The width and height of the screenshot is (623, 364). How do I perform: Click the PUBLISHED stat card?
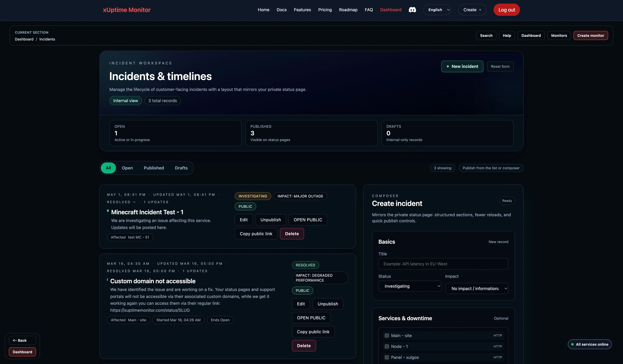311,133
